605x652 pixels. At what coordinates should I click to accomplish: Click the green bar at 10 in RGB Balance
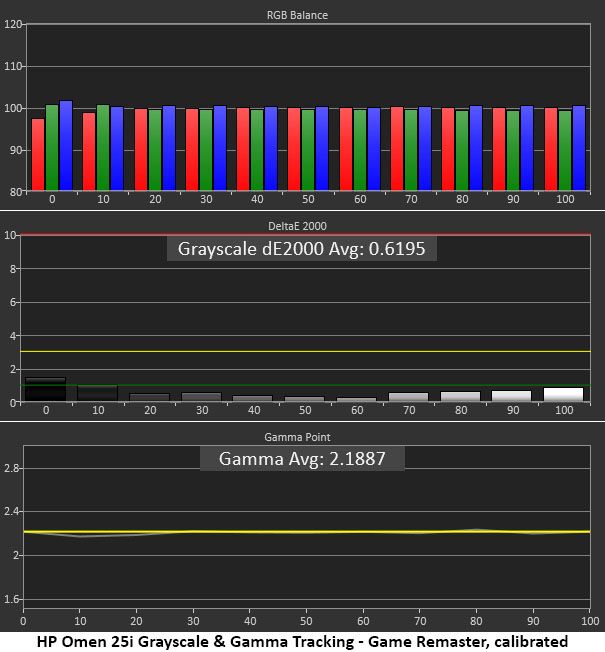[103, 148]
